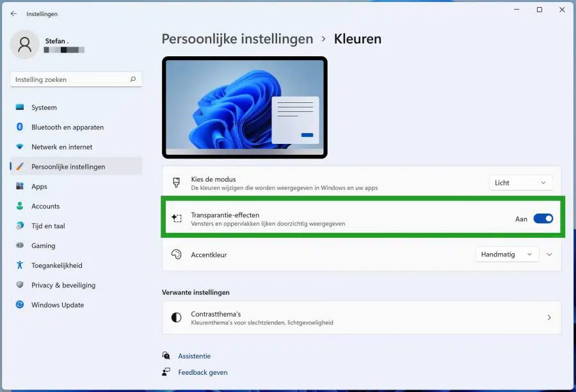Click the Stefan account name

(56, 41)
